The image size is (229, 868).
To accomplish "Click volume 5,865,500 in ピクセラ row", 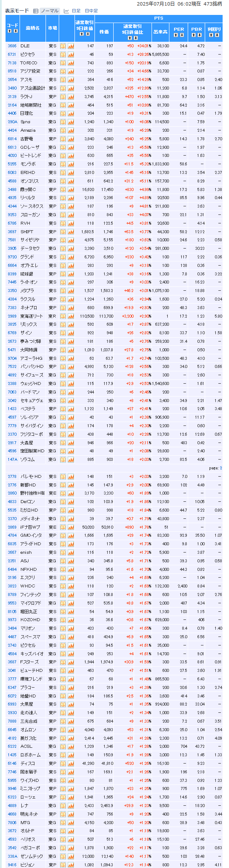I will click(160, 55).
